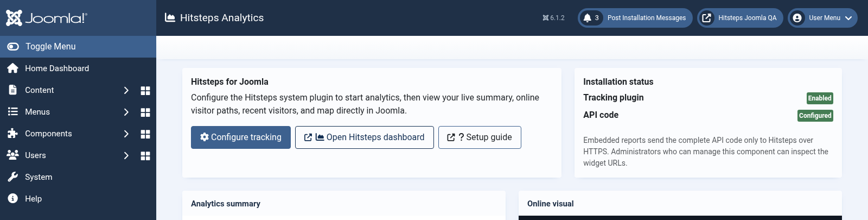Click the Configured status badge
The height and width of the screenshot is (220, 868).
(x=815, y=116)
